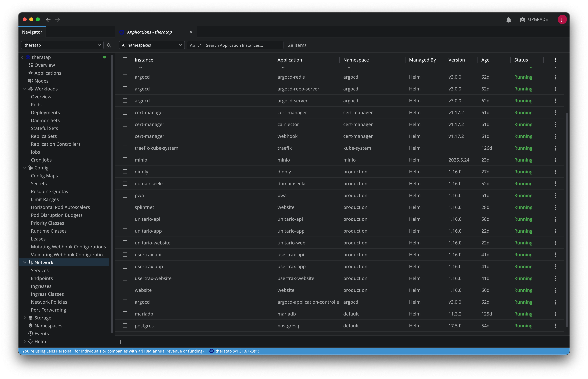
Task: Expand the Helm tree item
Action: 25,341
